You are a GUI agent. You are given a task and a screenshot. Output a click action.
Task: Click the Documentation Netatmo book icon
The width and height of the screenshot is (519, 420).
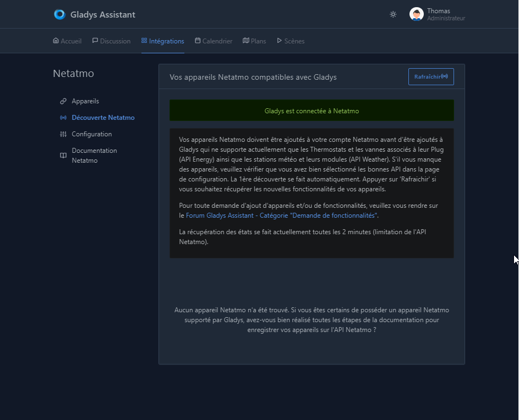[x=63, y=156]
